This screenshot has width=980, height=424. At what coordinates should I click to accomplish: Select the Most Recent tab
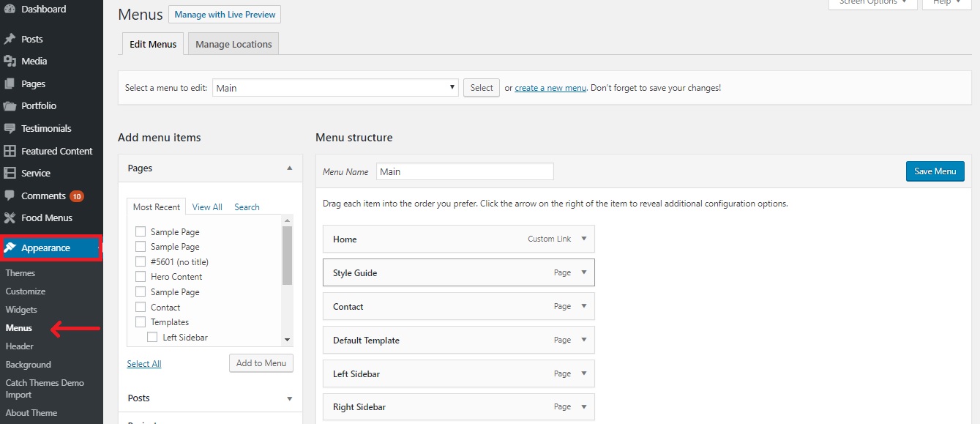157,207
